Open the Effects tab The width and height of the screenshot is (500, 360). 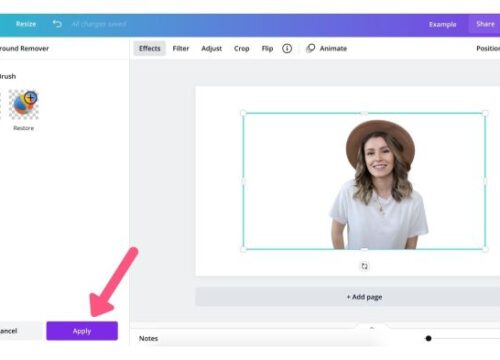(x=150, y=48)
